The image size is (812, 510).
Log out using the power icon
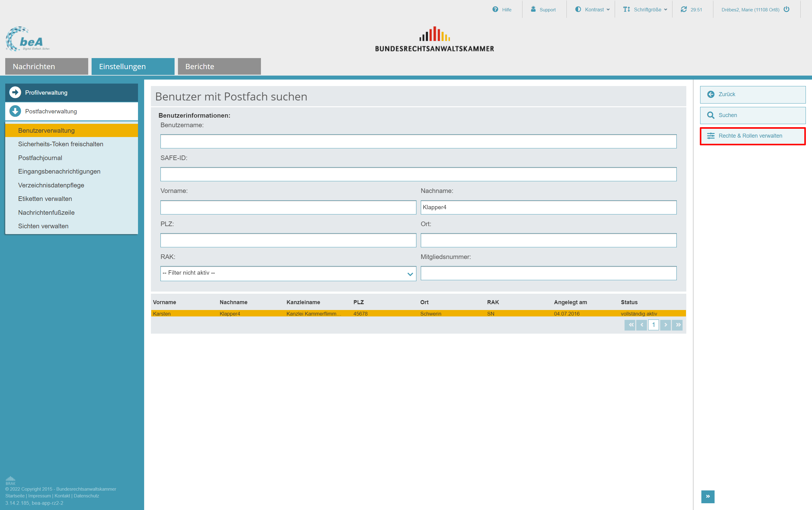pyautogui.click(x=786, y=10)
